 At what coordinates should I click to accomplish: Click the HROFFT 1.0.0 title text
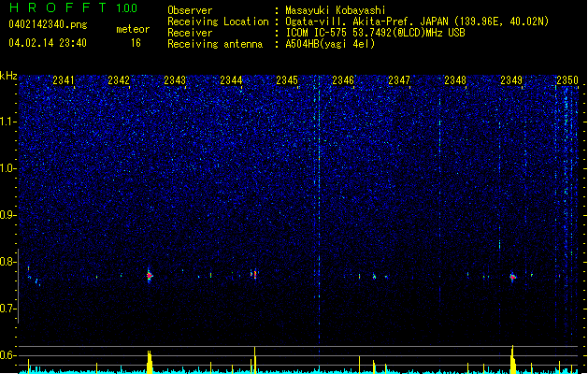coord(74,7)
